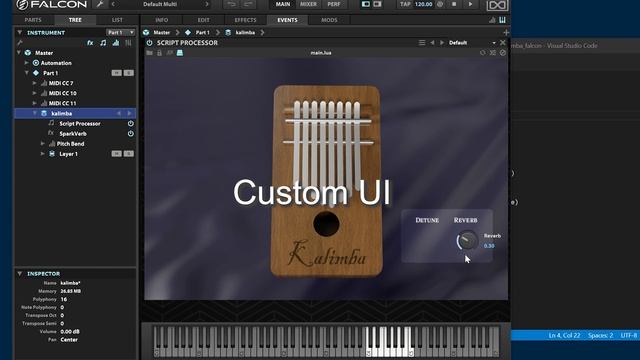Toggle the keygroups bars filter icon in tree
Viewport: 640px width, 360px height.
click(129, 43)
